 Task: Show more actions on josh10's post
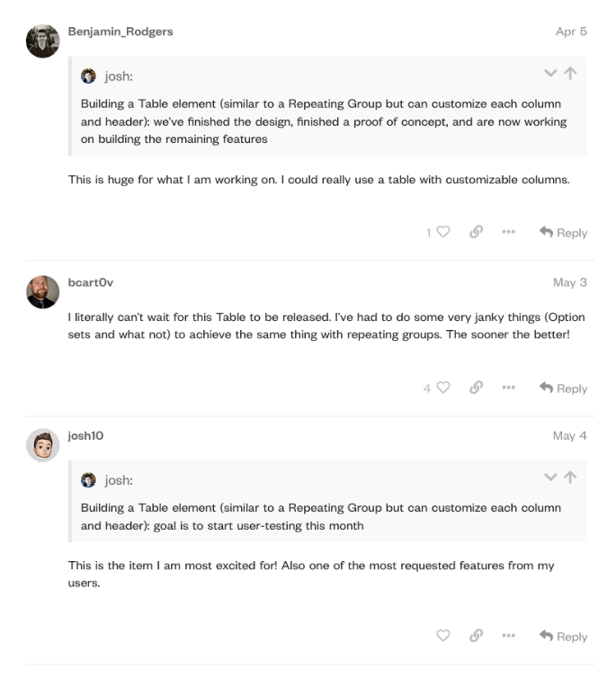point(509,637)
